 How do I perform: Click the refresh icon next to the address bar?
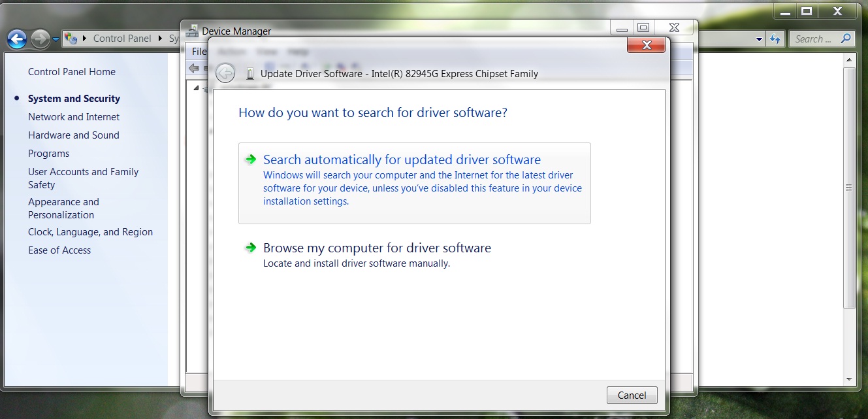point(777,39)
